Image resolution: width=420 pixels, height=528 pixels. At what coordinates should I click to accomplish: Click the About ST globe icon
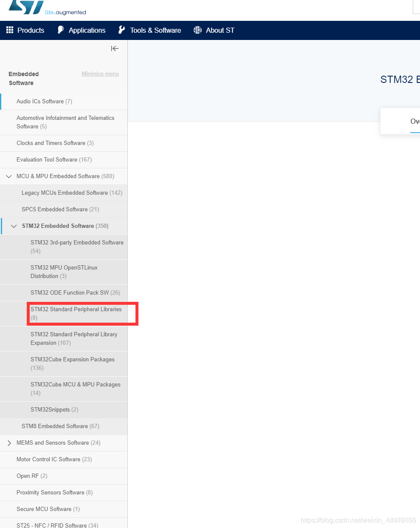click(x=197, y=30)
